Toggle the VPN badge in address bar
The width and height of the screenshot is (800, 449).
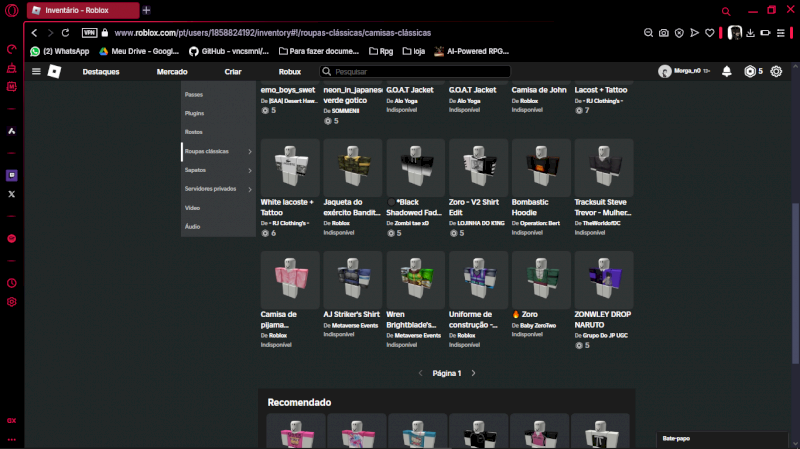point(90,33)
